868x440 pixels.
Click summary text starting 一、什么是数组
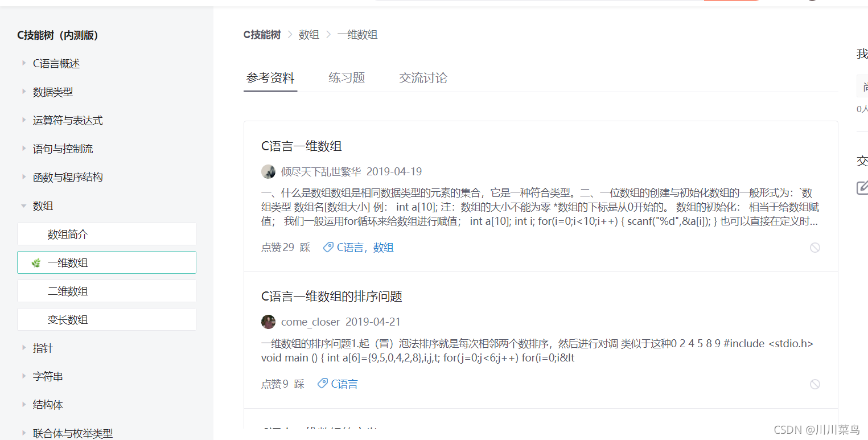pyautogui.click(x=540, y=207)
